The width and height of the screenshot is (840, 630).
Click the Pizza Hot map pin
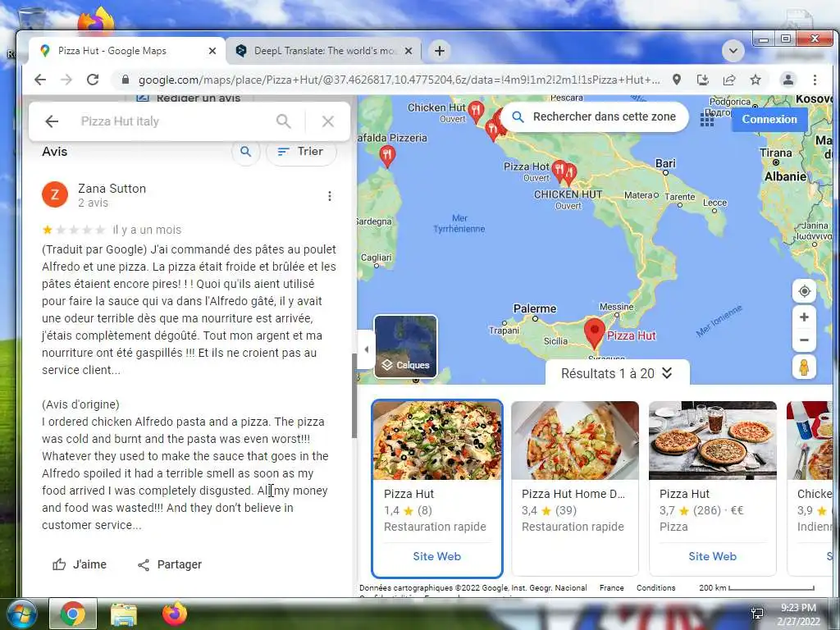tap(559, 171)
